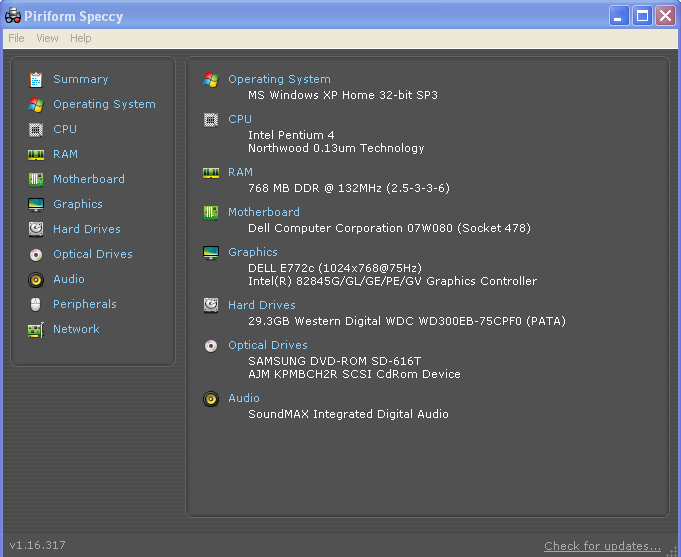
Task: Click 'MS Windows XP Home 32-bit SP3' text
Action: pyautogui.click(x=343, y=95)
